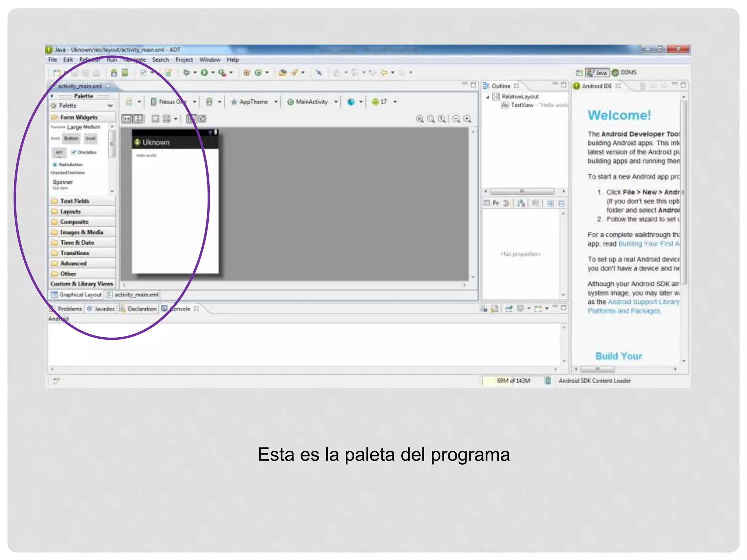The image size is (747, 560).
Task: Click the Debug bug icon in toolbar
Action: pyautogui.click(x=186, y=73)
